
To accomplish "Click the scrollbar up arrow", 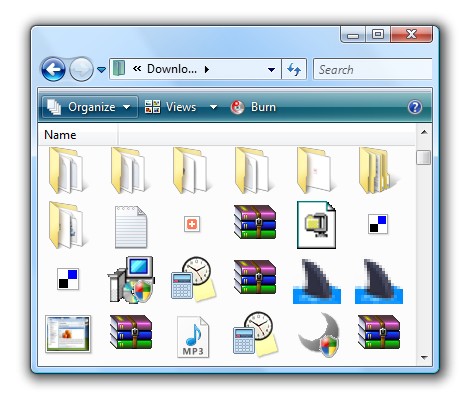I will (x=424, y=132).
